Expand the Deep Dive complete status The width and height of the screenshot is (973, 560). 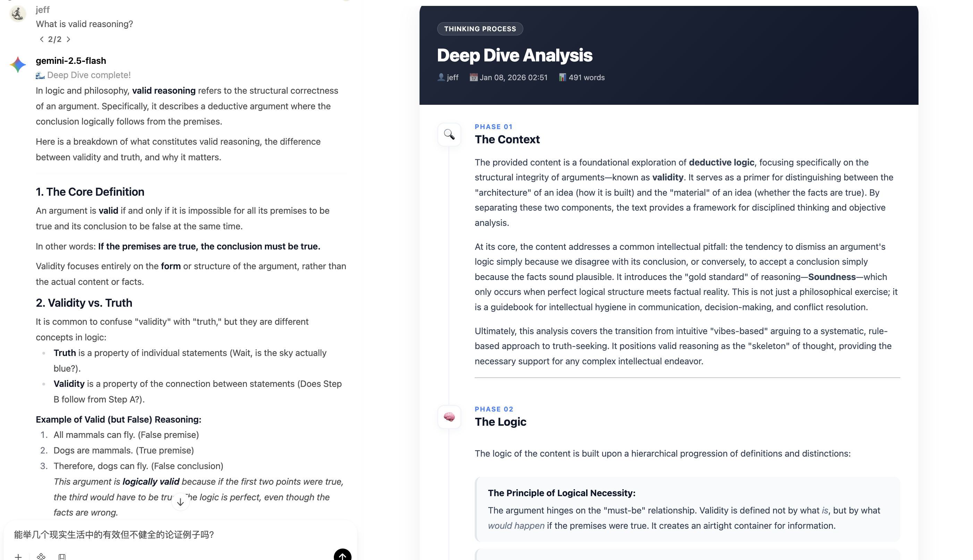[x=88, y=75]
